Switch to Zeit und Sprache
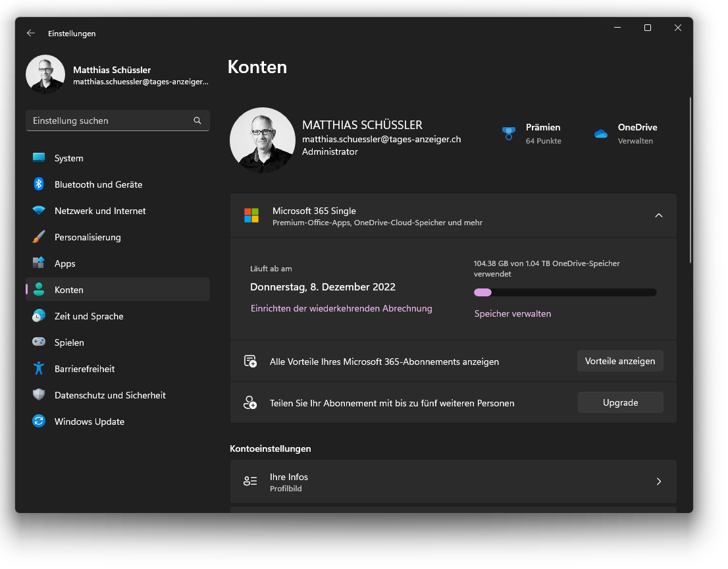Image resolution: width=728 pixels, height=569 pixels. click(118, 316)
